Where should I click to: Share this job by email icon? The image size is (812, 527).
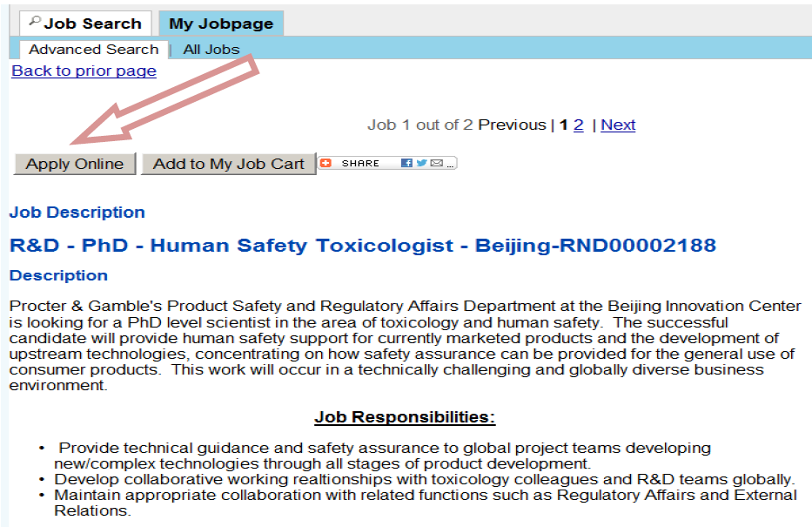[x=437, y=163]
